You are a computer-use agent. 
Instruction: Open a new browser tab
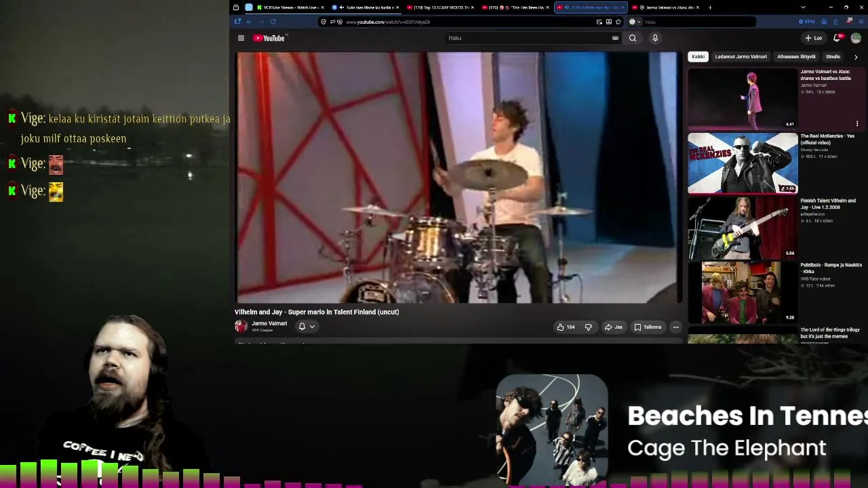point(710,7)
